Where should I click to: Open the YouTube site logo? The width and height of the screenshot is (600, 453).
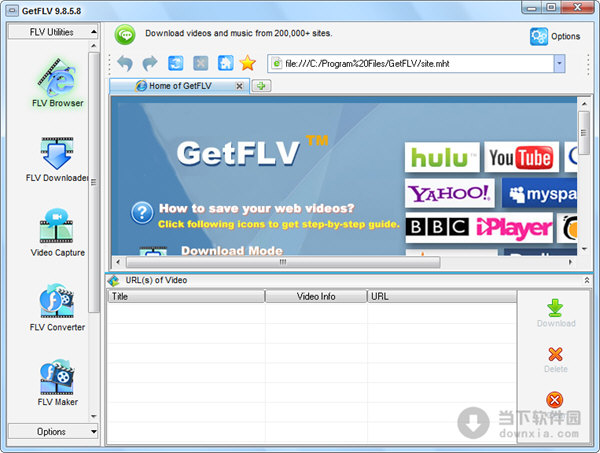[521, 157]
